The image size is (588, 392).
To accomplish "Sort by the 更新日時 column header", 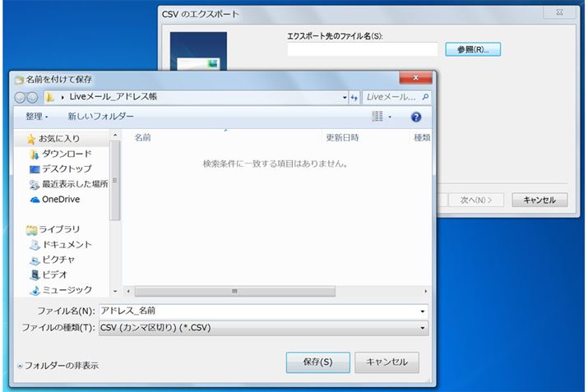I will pyautogui.click(x=342, y=138).
